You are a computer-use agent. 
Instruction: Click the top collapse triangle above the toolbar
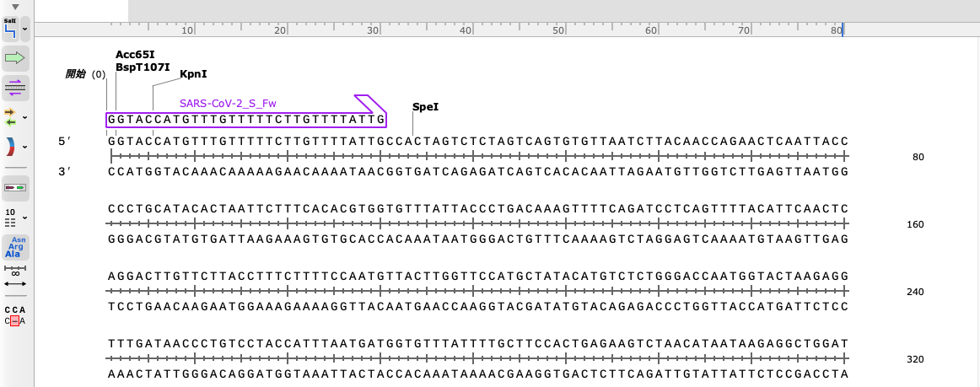(15, 7)
